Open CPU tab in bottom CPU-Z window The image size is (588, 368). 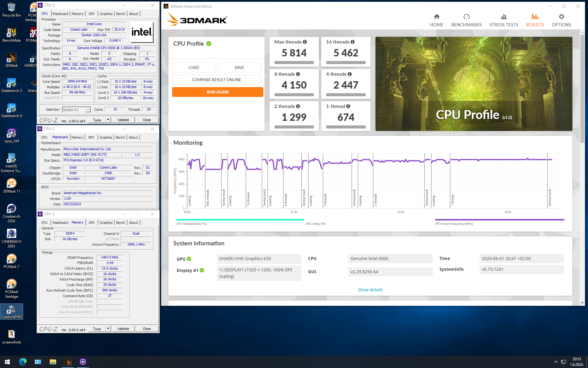click(44, 223)
